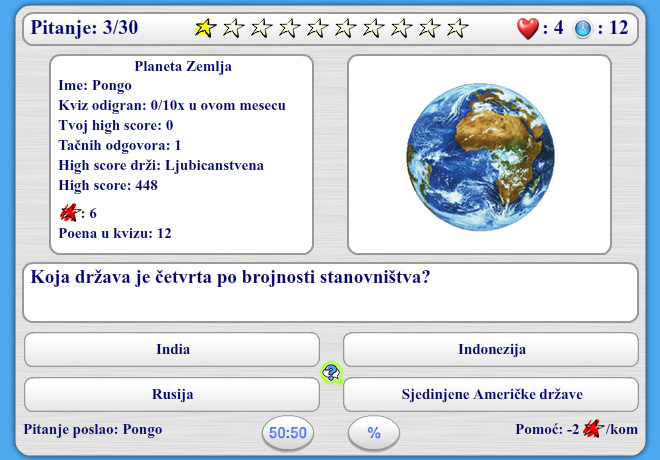Viewport: 660px width, 460px height.
Task: Choose the answer Rusija
Action: [172, 394]
